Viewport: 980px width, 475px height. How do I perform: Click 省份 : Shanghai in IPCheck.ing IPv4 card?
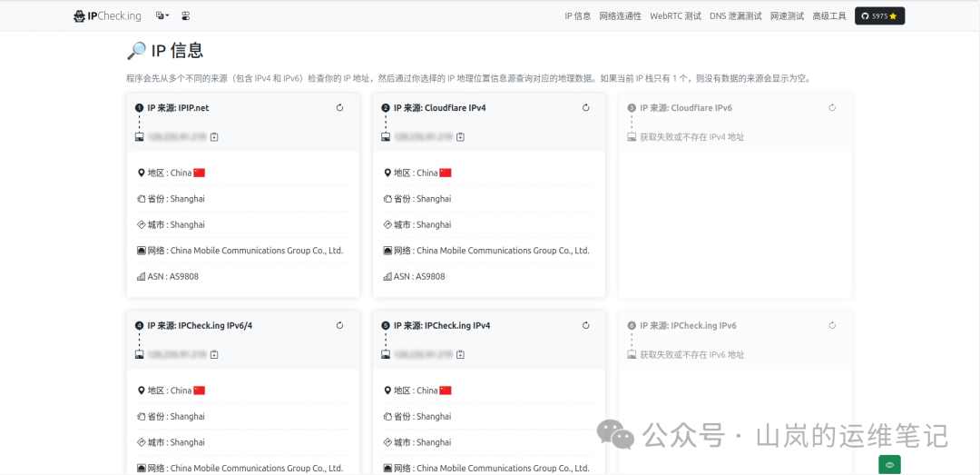pyautogui.click(x=423, y=417)
